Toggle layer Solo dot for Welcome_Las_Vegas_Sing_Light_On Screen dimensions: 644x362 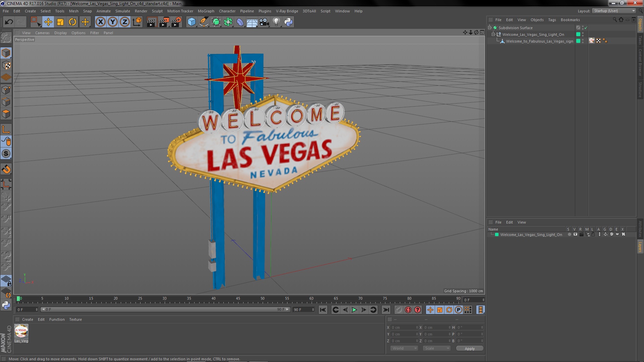point(569,235)
